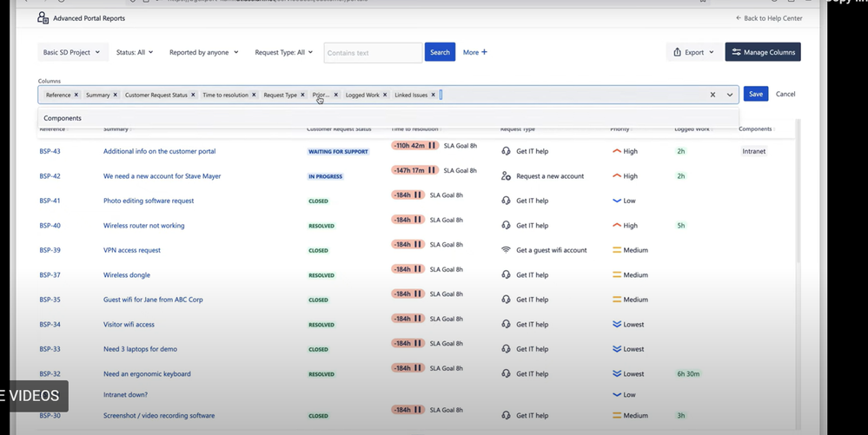Remove the Time to resolution chip
868x435 pixels.
[254, 95]
